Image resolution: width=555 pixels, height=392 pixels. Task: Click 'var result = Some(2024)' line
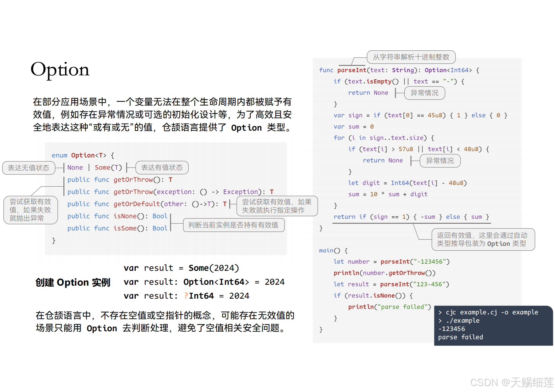[x=181, y=268]
